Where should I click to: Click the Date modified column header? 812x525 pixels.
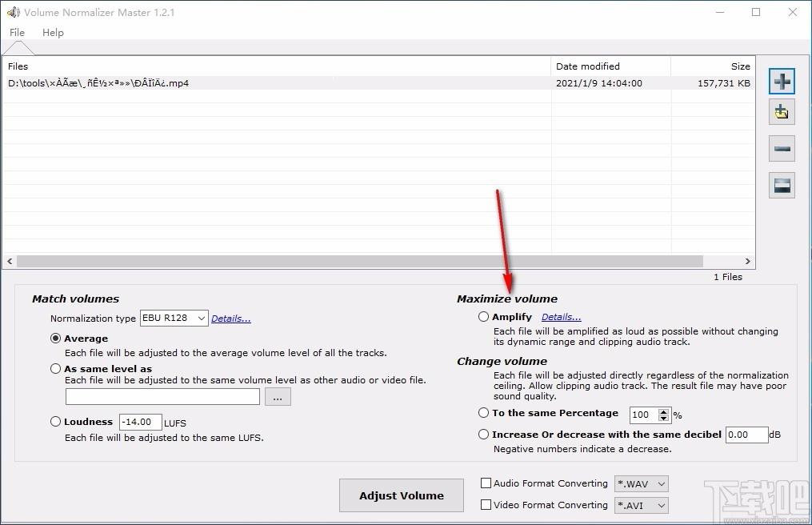(611, 66)
